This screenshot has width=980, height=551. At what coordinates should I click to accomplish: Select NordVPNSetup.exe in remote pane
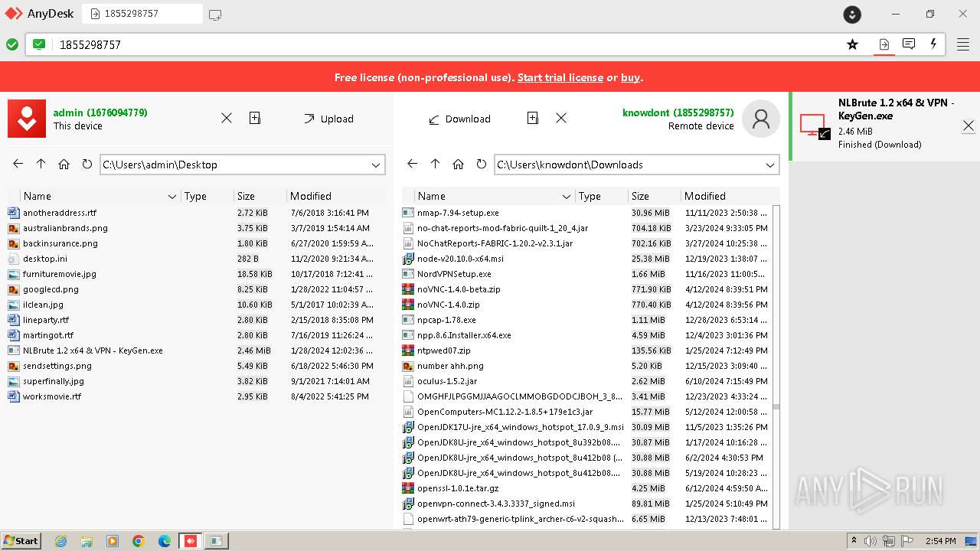454,274
